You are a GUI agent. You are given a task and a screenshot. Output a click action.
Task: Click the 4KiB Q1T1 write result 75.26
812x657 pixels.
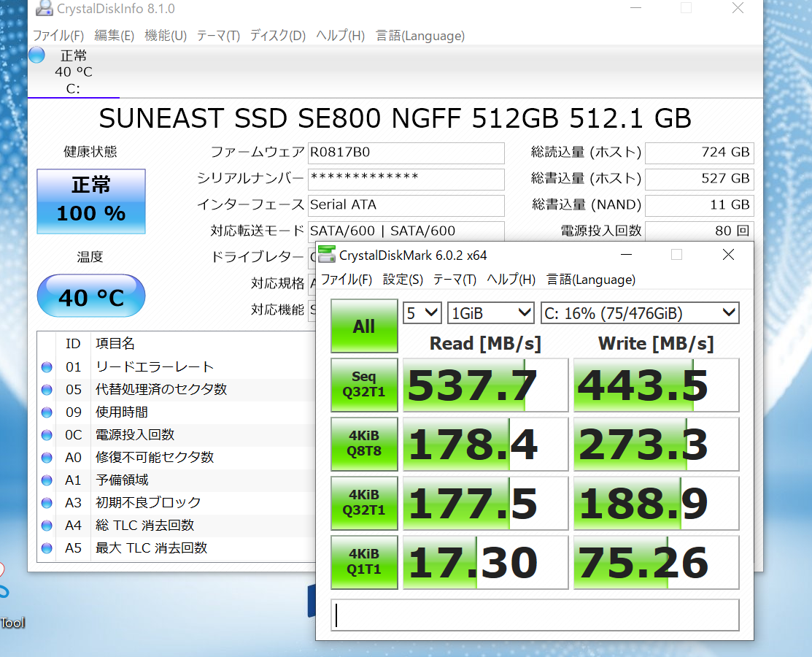tap(656, 562)
